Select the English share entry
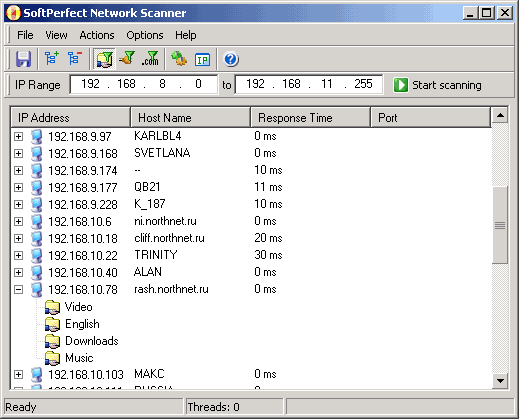519x419 pixels. [82, 324]
